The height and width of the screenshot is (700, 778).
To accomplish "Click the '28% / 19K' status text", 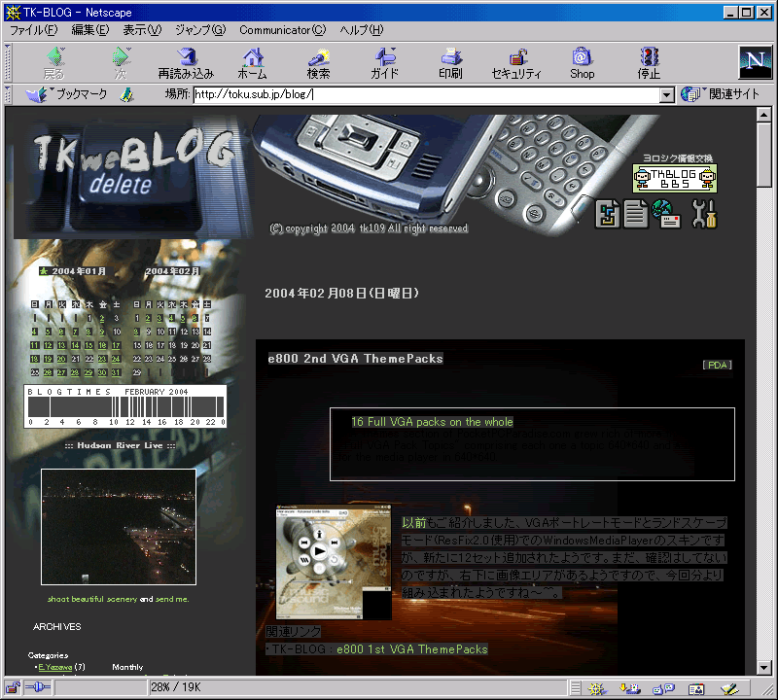I will click(176, 687).
